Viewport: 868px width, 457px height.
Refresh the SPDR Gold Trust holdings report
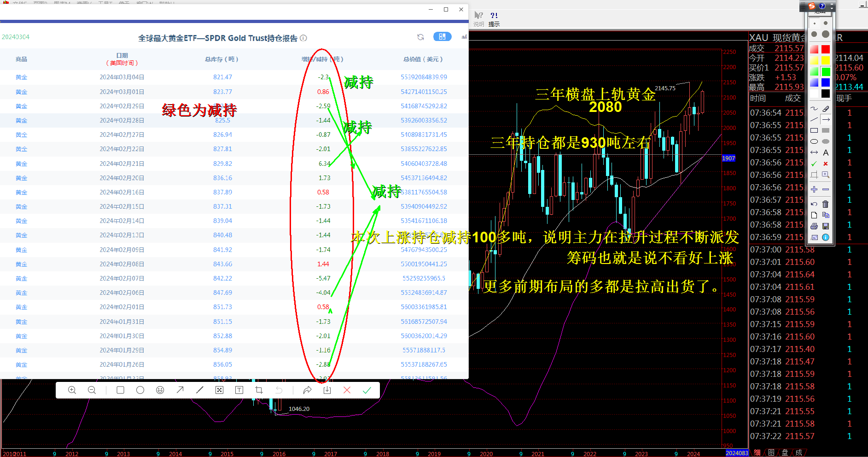coord(420,37)
